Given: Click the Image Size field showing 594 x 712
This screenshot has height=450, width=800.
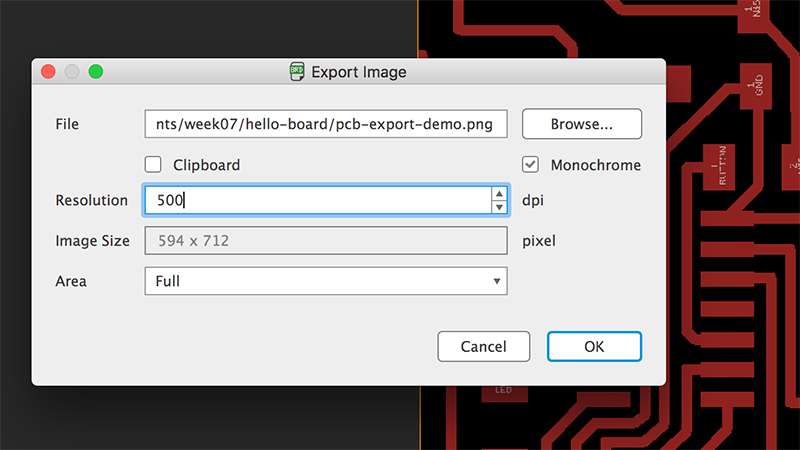Looking at the screenshot, I should (x=326, y=241).
